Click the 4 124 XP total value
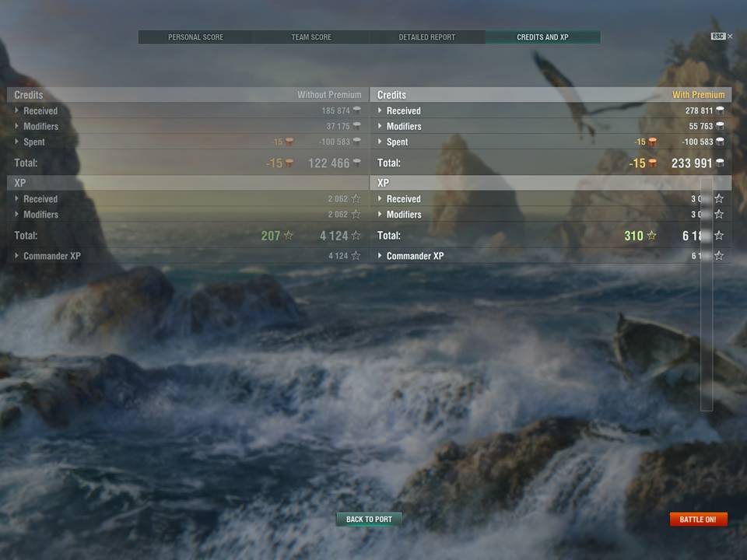 [334, 236]
